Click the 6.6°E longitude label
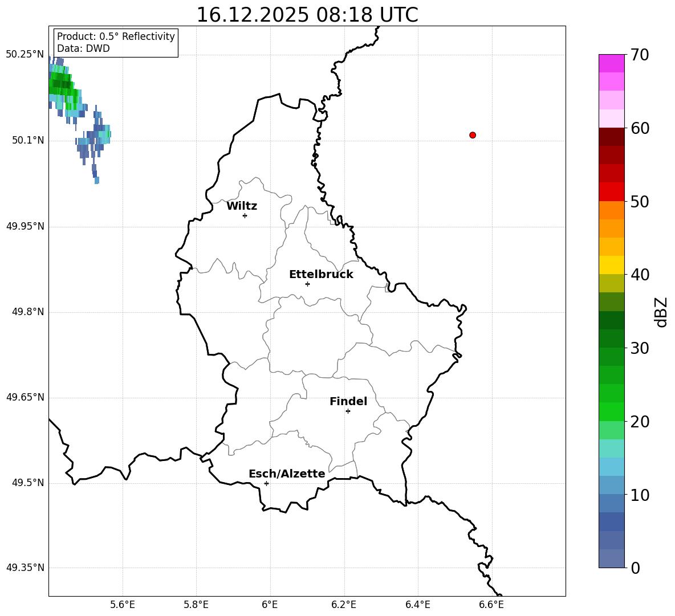The width and height of the screenshot is (675, 616). pyautogui.click(x=491, y=605)
